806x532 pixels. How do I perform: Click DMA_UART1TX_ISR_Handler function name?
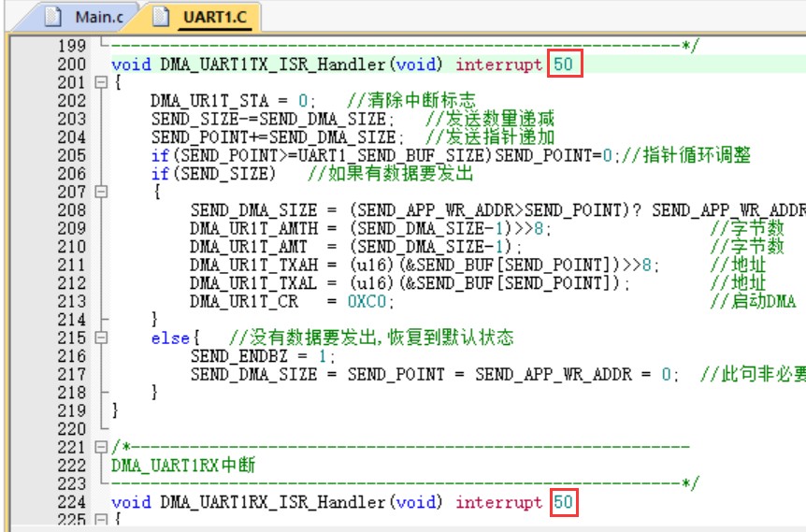(272, 65)
